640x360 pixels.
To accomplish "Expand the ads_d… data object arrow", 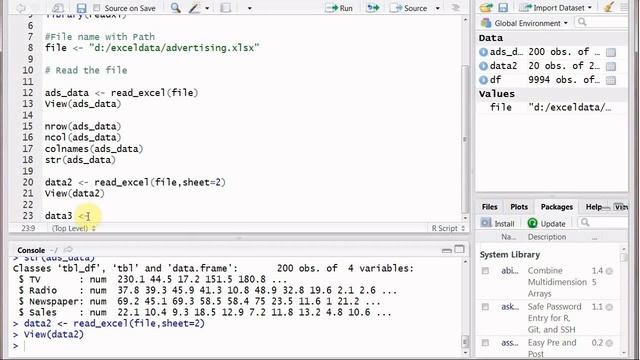I will (483, 52).
